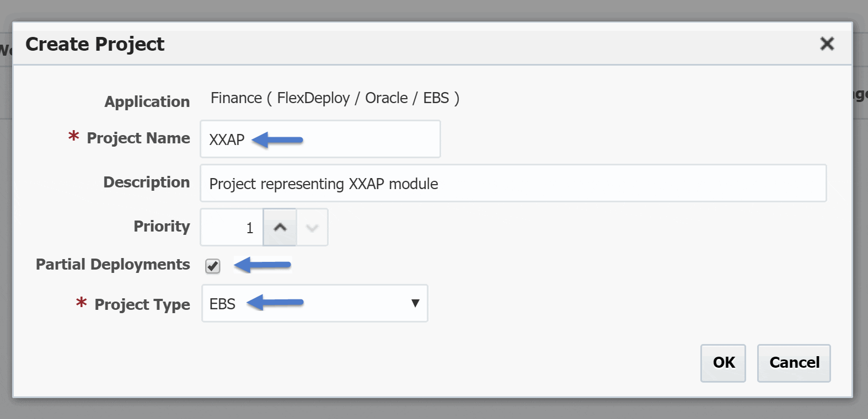
Task: Confirm project creation with OK
Action: click(x=723, y=363)
